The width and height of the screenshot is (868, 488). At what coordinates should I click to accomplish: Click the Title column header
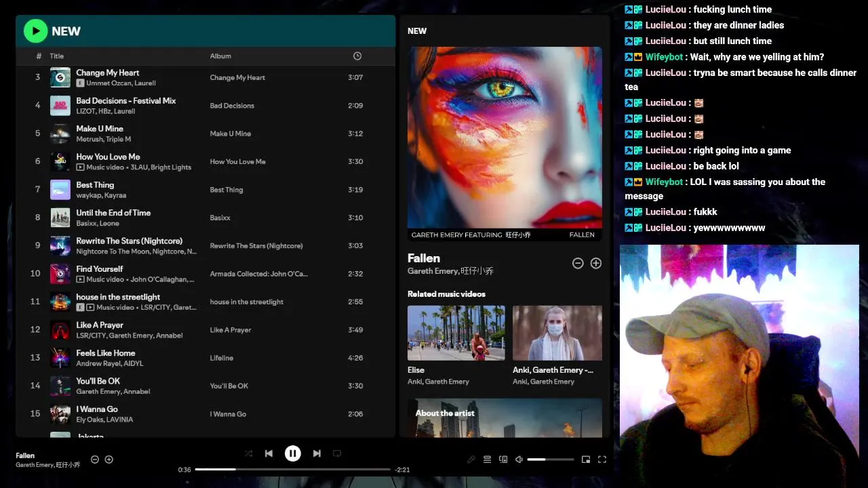tap(56, 56)
